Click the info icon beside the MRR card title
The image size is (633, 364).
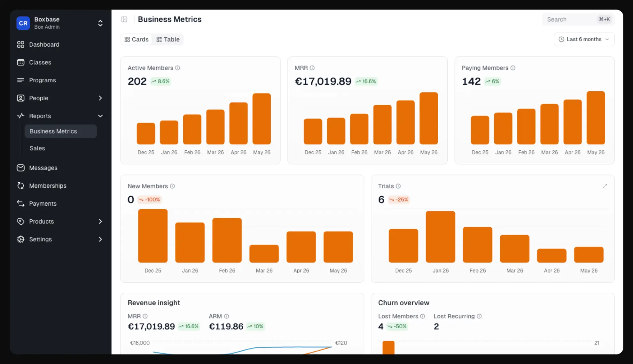point(312,68)
